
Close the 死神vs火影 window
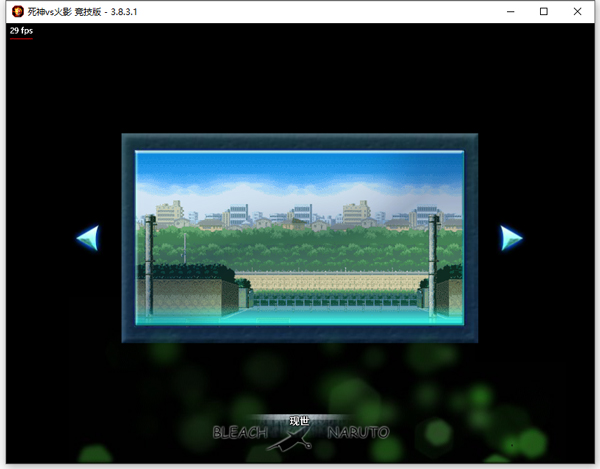pyautogui.click(x=577, y=11)
